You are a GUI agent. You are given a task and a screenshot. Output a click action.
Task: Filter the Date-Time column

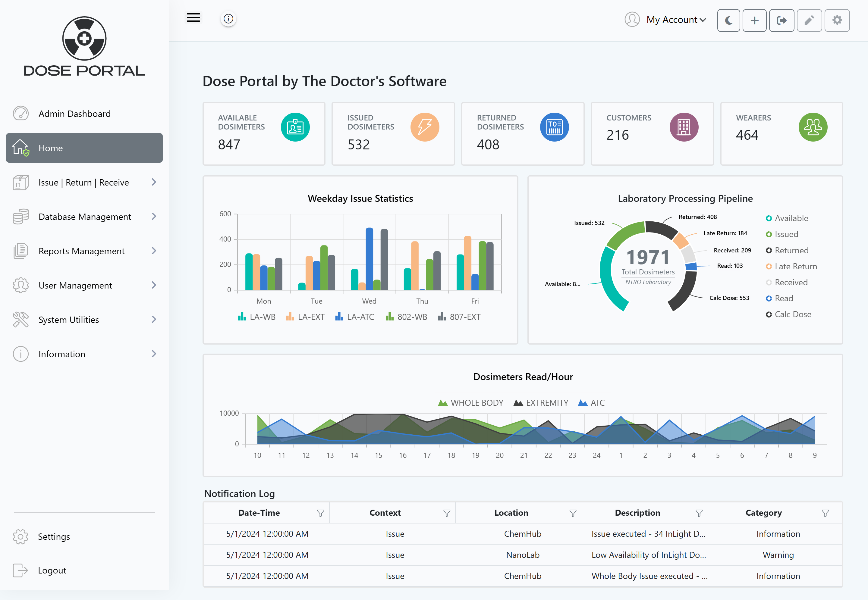click(320, 513)
